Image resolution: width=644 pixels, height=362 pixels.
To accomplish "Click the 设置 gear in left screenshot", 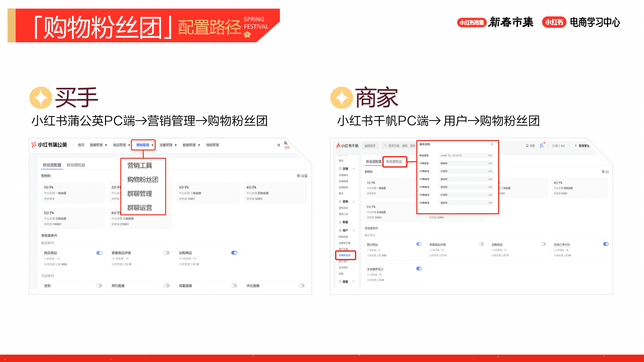I will (x=299, y=176).
